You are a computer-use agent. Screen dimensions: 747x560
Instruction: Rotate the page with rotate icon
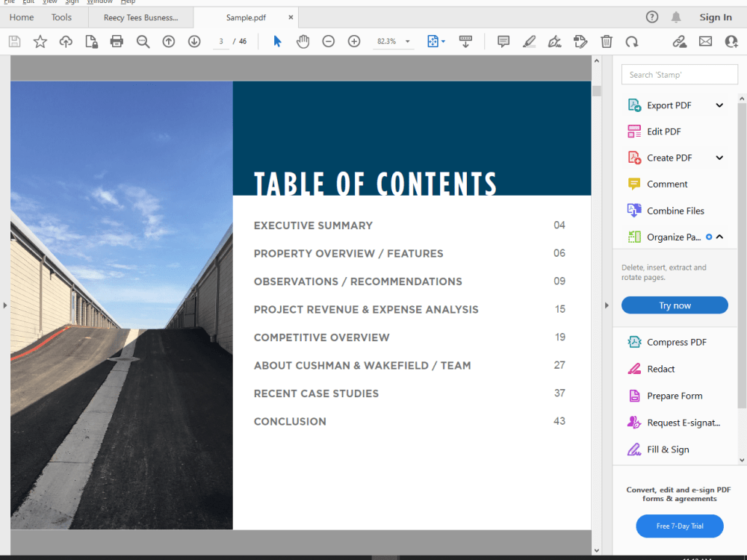coord(632,42)
